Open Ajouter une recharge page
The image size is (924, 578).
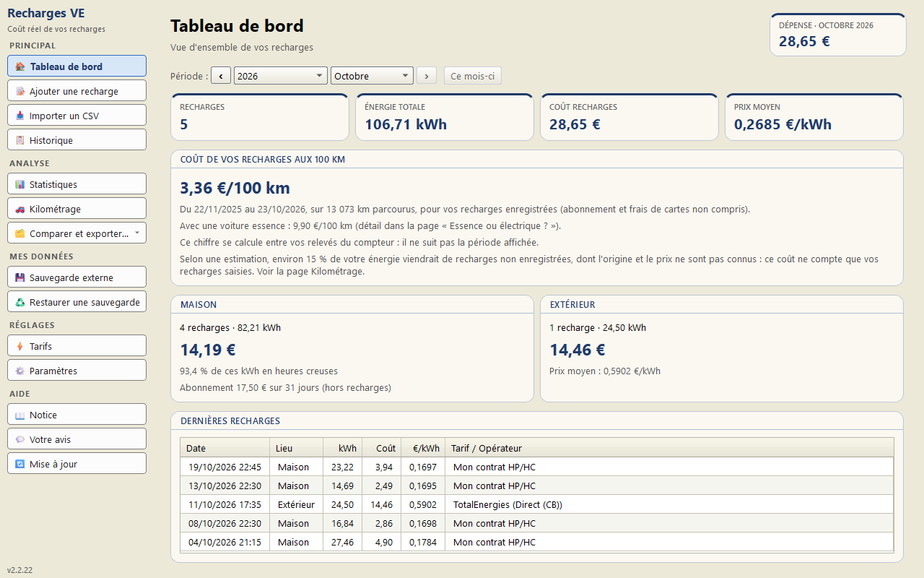pyautogui.click(x=77, y=91)
